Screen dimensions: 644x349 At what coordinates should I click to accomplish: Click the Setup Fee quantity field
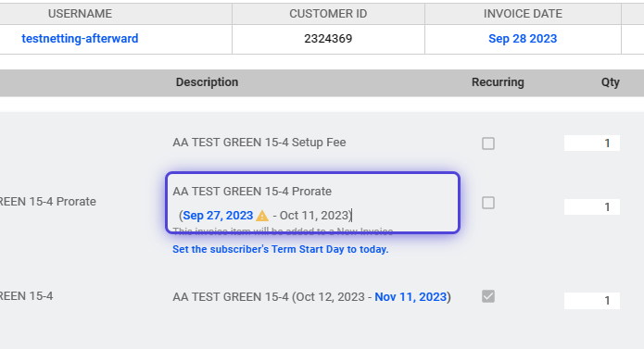pyautogui.click(x=592, y=143)
